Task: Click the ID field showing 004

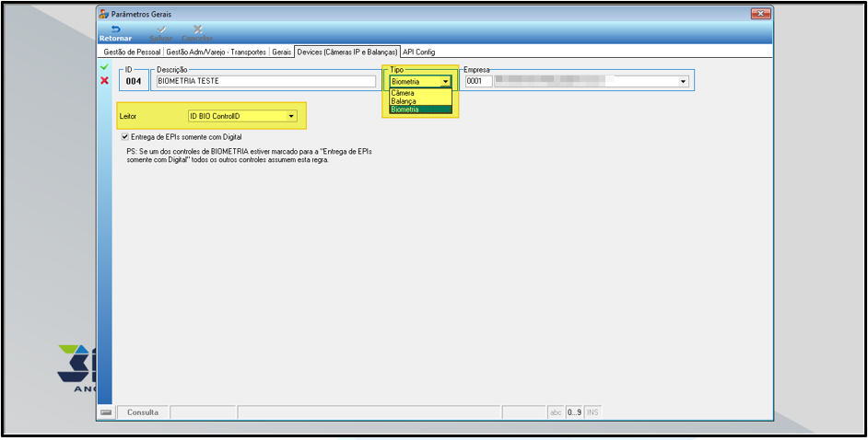Action: [x=134, y=81]
